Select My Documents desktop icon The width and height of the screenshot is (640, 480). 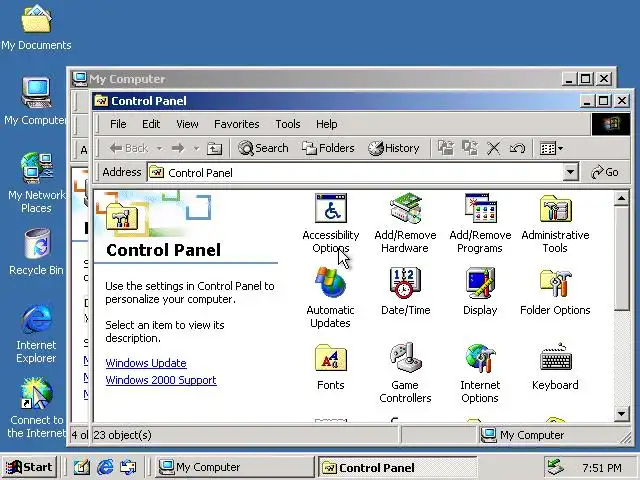pos(36,28)
